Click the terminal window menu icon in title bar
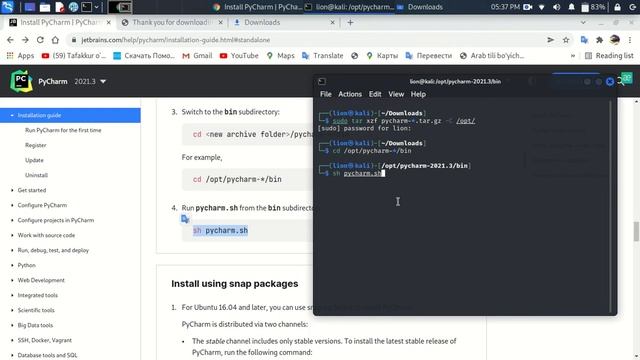The width and height of the screenshot is (640, 360). click(322, 81)
